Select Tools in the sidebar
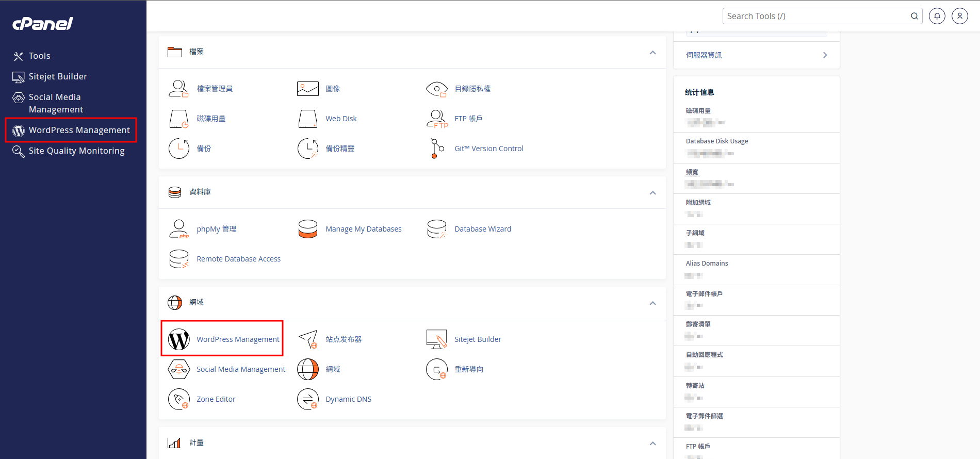The height and width of the screenshot is (459, 980). point(39,56)
